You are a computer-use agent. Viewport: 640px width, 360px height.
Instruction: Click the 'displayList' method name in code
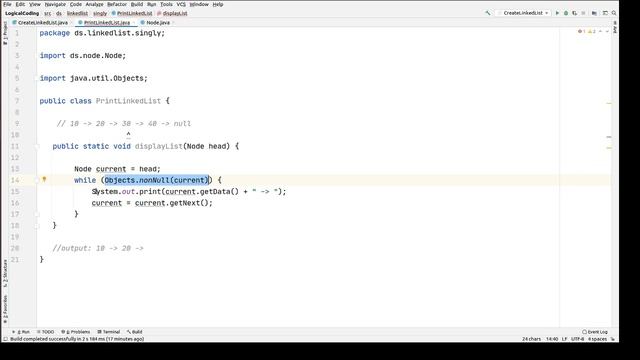pyautogui.click(x=159, y=146)
